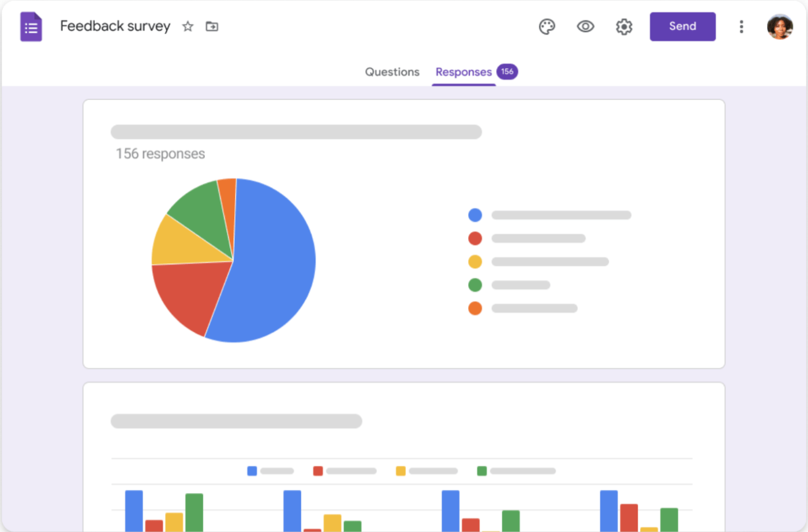This screenshot has width=808, height=532.
Task: Star the Feedback survey form
Action: click(x=188, y=27)
